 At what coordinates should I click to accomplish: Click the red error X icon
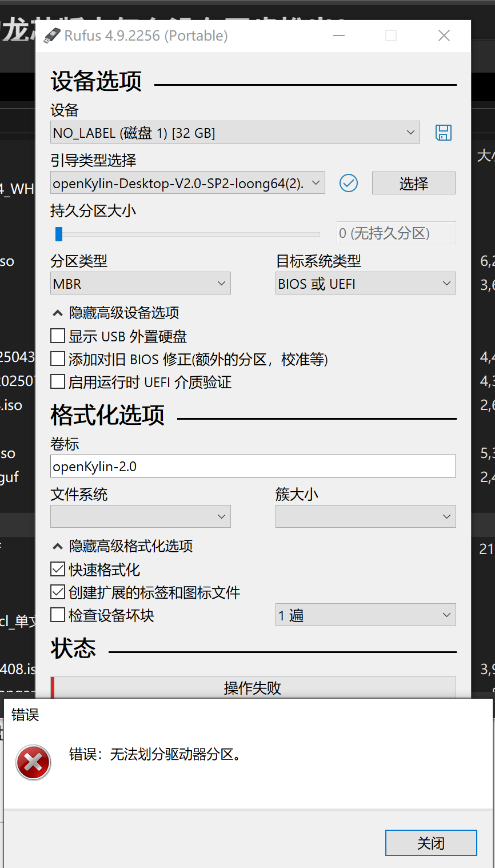(33, 762)
